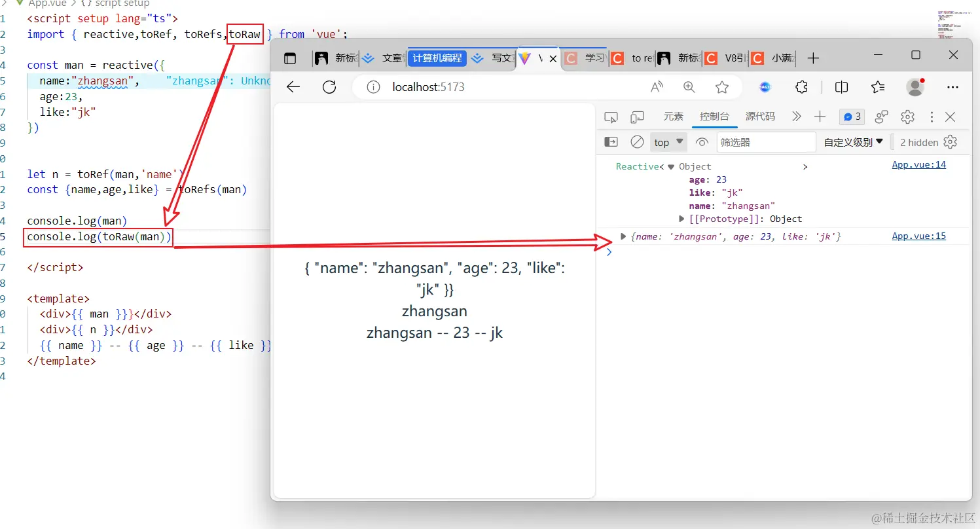Add this page to favorites star
The height and width of the screenshot is (529, 980).
click(x=722, y=87)
